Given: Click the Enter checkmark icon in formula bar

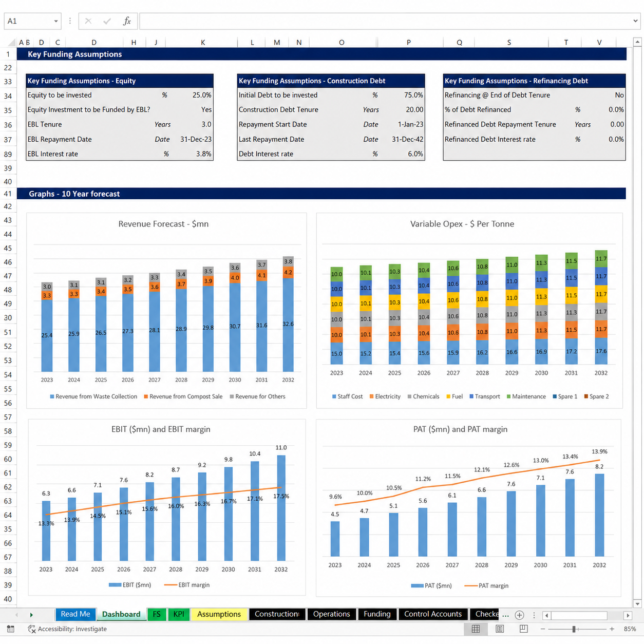Looking at the screenshot, I should 107,21.
